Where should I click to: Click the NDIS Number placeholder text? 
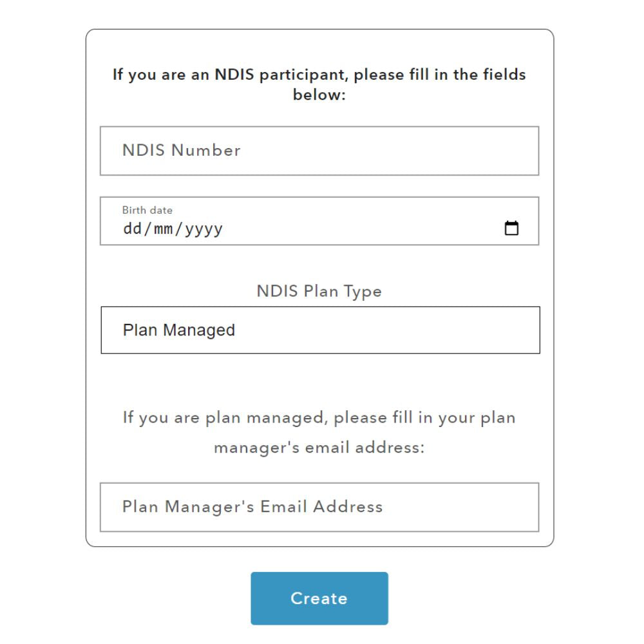coord(181,151)
